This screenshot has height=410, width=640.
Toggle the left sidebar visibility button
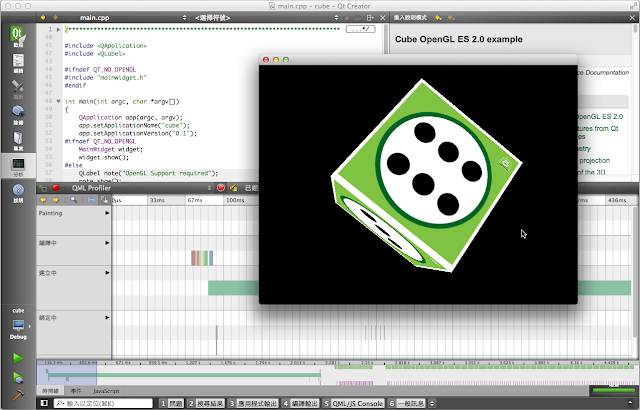click(44, 403)
